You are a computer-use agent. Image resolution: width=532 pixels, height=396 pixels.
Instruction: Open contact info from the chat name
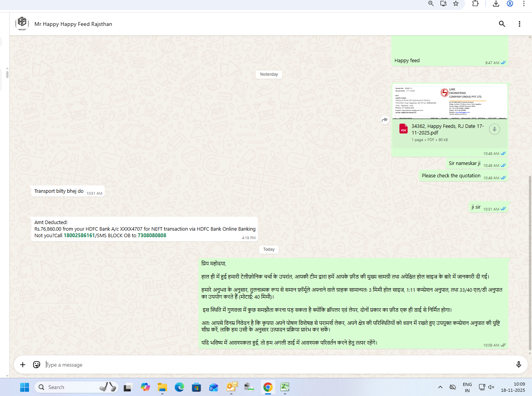pos(73,24)
